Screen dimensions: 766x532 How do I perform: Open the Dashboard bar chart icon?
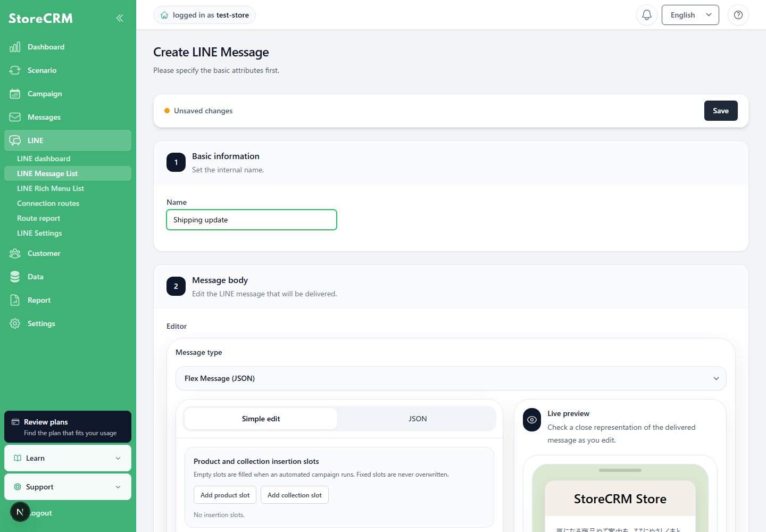pyautogui.click(x=15, y=47)
